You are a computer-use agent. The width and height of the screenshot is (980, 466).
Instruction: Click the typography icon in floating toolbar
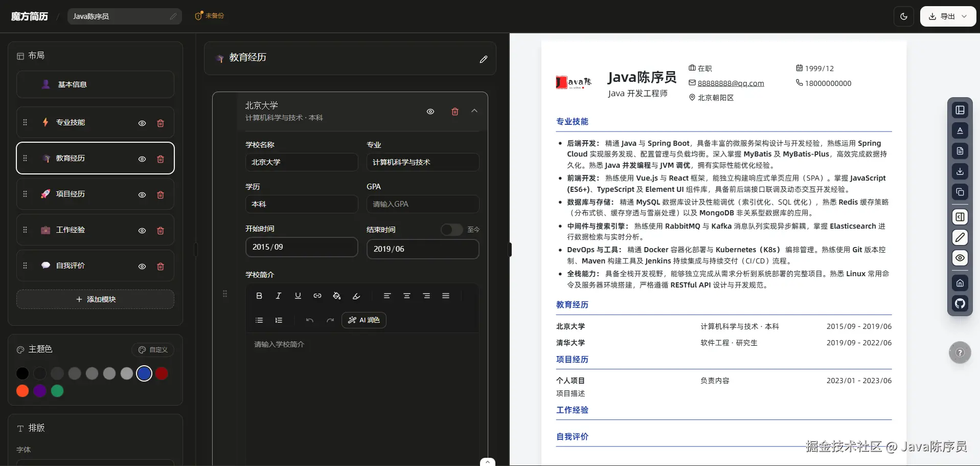[960, 130]
